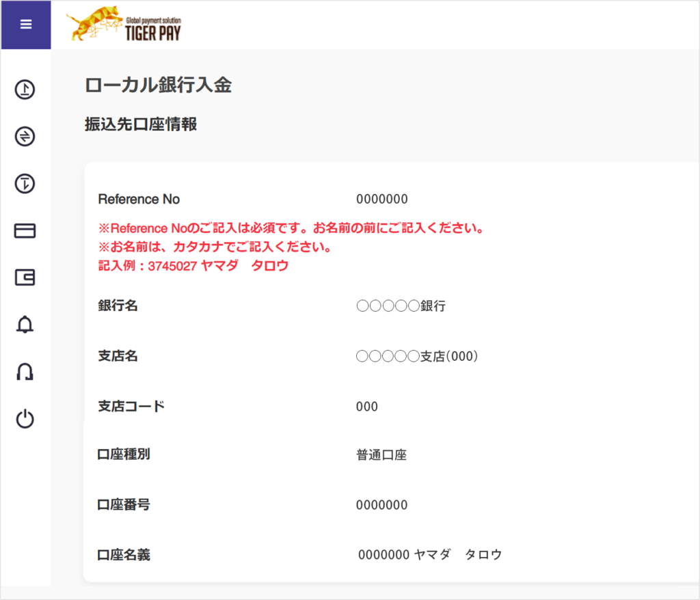The image size is (700, 600).
Task: Open the transfer arrows icon in the sidebar
Action: tap(25, 136)
